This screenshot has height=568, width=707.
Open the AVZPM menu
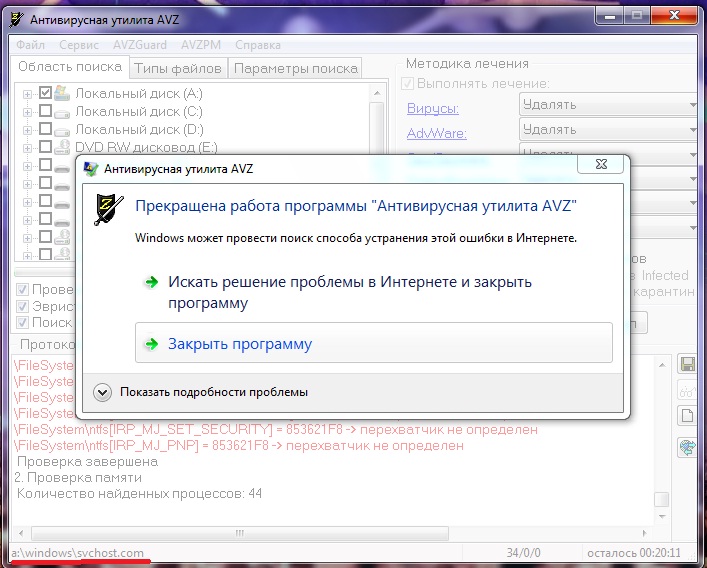point(201,45)
